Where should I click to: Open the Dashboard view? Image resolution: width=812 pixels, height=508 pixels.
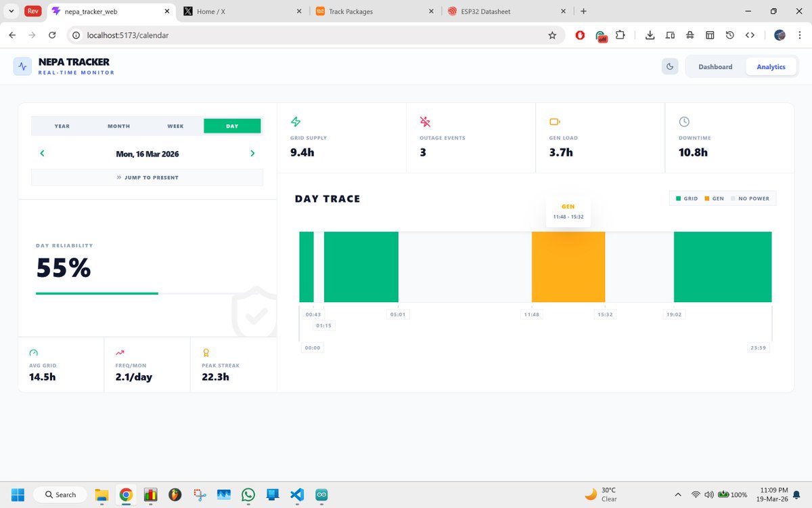click(715, 66)
